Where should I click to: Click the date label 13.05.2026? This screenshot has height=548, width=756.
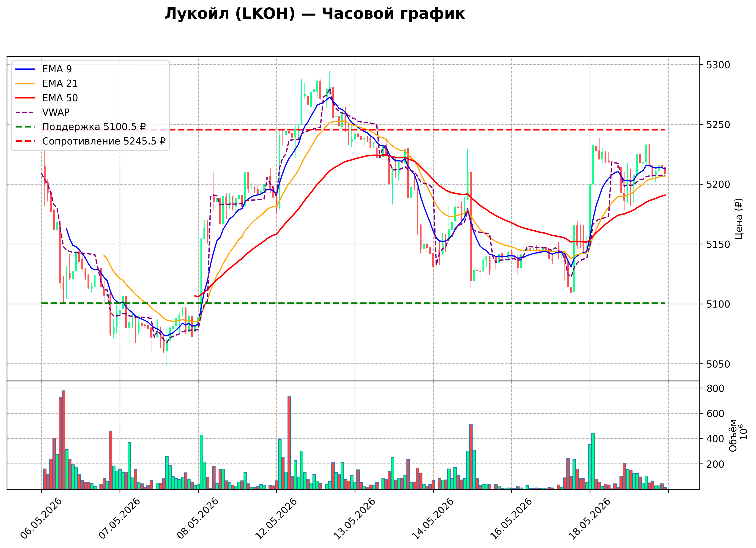tap(354, 519)
